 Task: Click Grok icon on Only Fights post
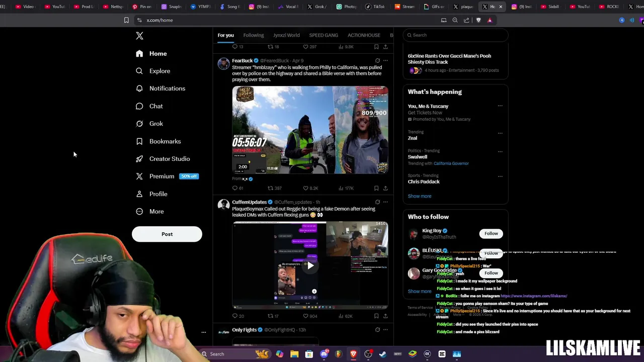[x=377, y=330]
